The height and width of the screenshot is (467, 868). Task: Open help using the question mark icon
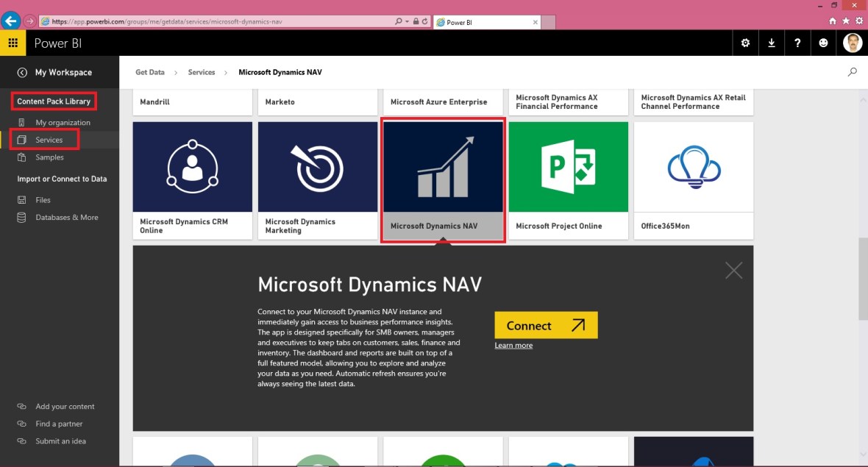[797, 43]
